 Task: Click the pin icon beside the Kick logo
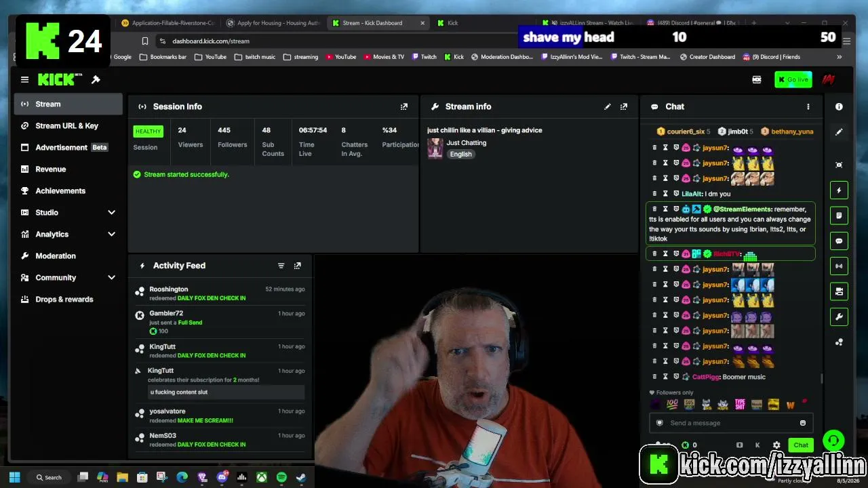click(x=96, y=80)
